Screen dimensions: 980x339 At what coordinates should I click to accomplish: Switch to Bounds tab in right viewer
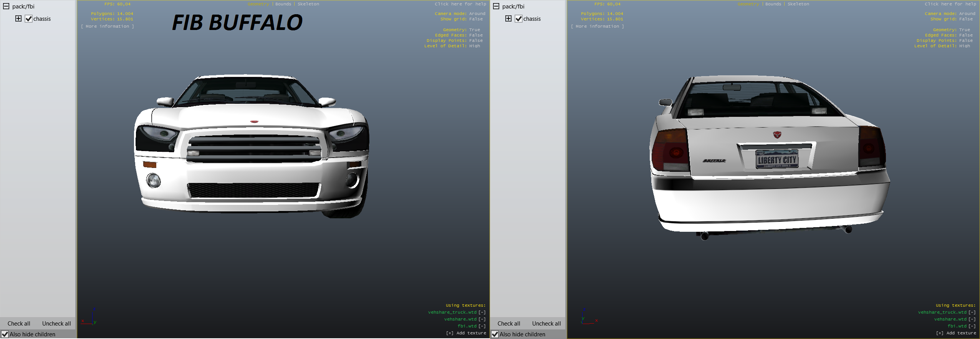pyautogui.click(x=773, y=4)
